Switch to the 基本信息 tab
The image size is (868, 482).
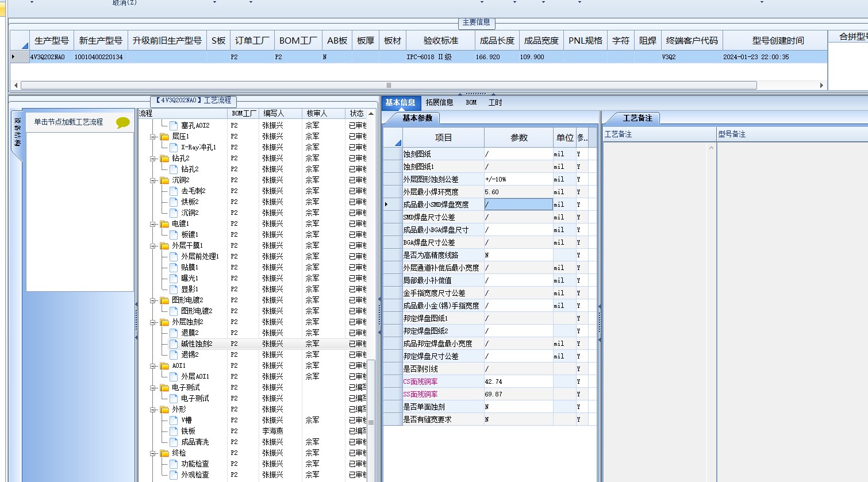[401, 103]
